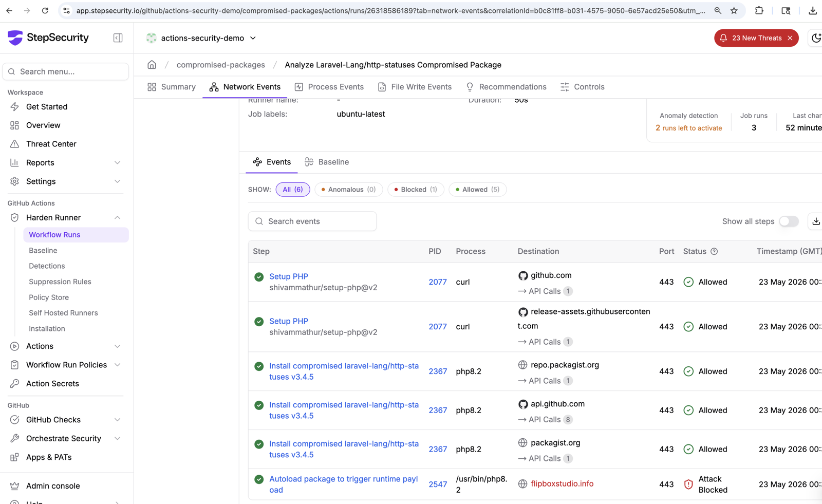Image resolution: width=822 pixels, height=504 pixels.
Task: Select the Events sub-tab
Action: [x=272, y=162]
